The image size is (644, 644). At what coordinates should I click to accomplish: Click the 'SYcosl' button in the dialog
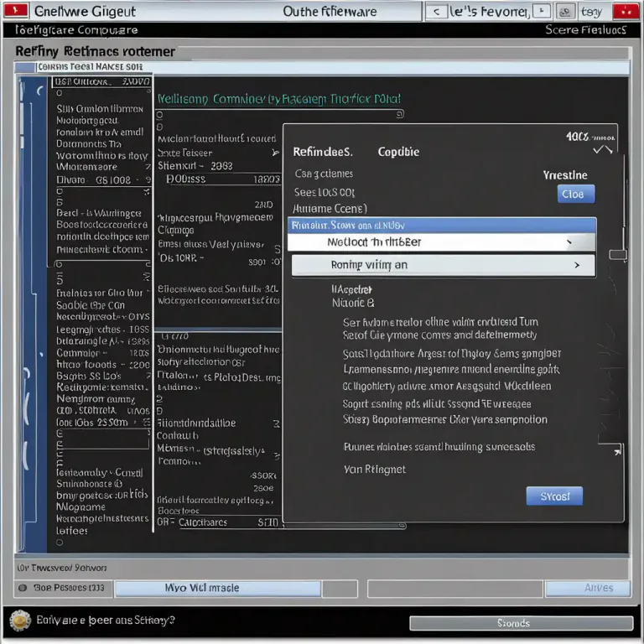tap(554, 496)
